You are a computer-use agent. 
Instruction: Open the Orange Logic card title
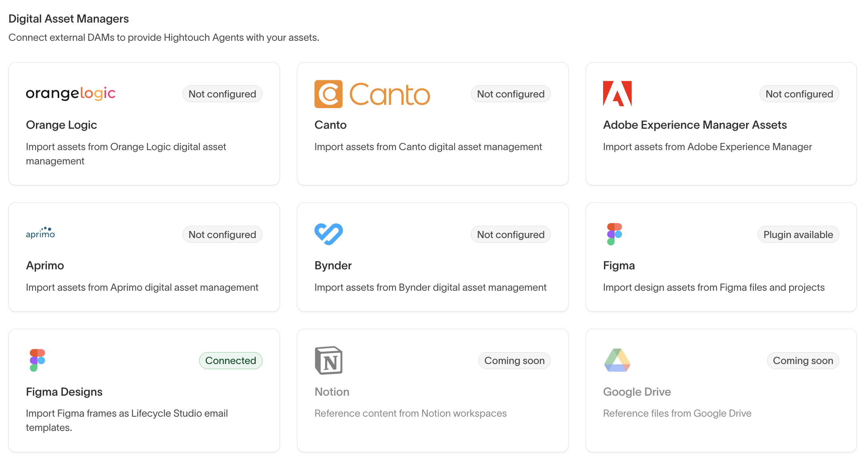(61, 125)
